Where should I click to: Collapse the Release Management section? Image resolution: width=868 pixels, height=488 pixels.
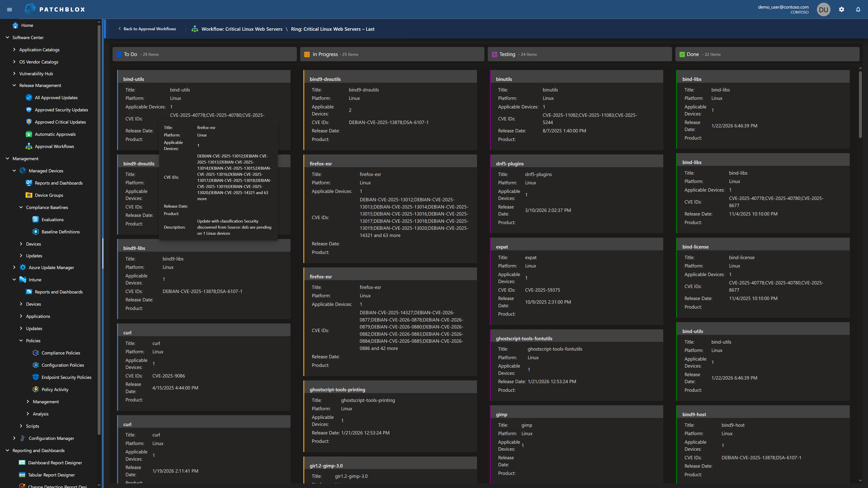pos(14,85)
